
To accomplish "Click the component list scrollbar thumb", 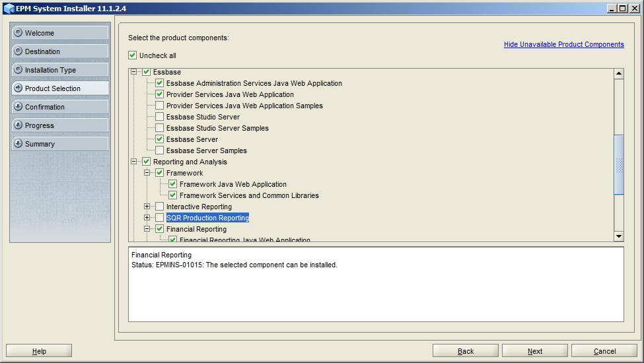I will click(619, 164).
